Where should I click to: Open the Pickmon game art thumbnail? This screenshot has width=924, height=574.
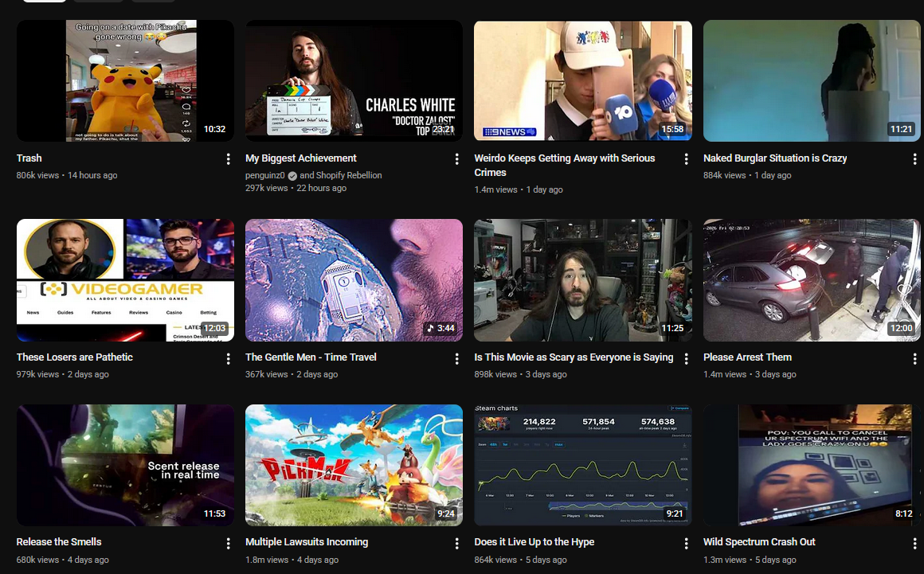[x=354, y=465]
